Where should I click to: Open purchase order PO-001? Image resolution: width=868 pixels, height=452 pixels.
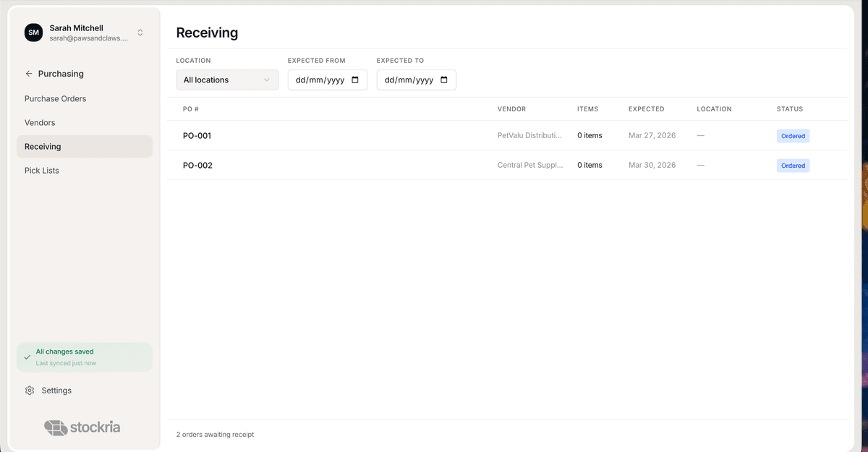pos(197,135)
